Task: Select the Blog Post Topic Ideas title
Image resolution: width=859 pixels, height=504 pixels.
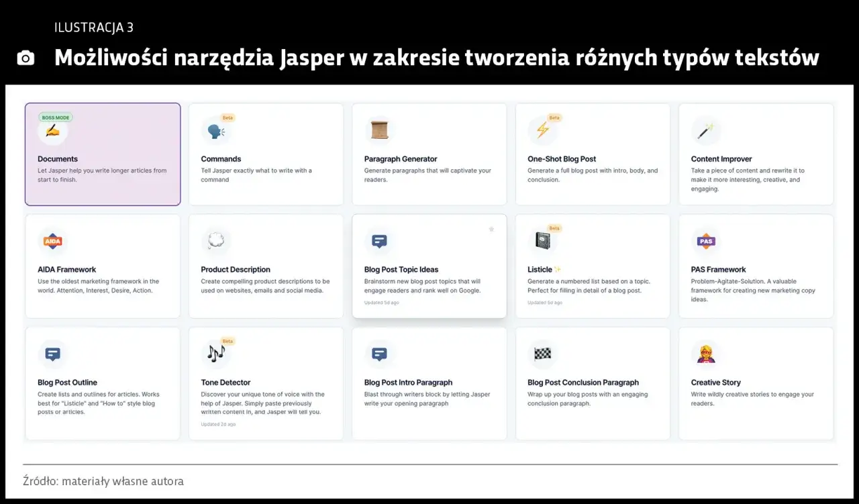Action: (x=401, y=270)
